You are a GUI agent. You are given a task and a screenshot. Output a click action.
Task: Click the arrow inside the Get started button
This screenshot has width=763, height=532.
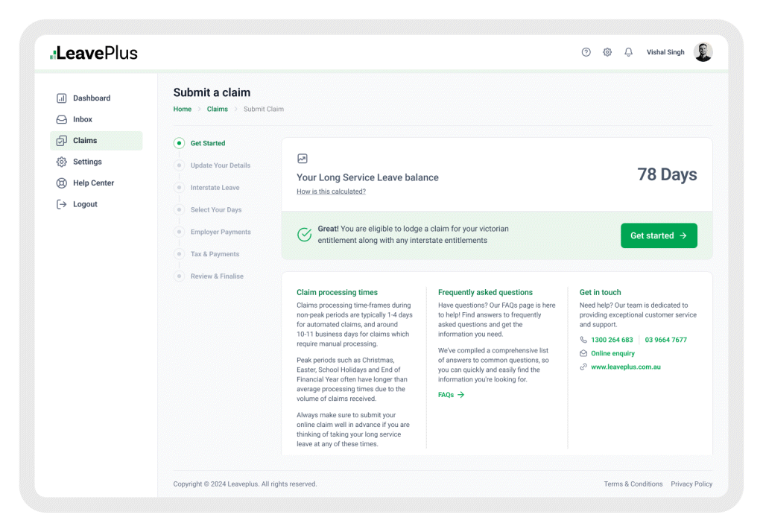[683, 235]
